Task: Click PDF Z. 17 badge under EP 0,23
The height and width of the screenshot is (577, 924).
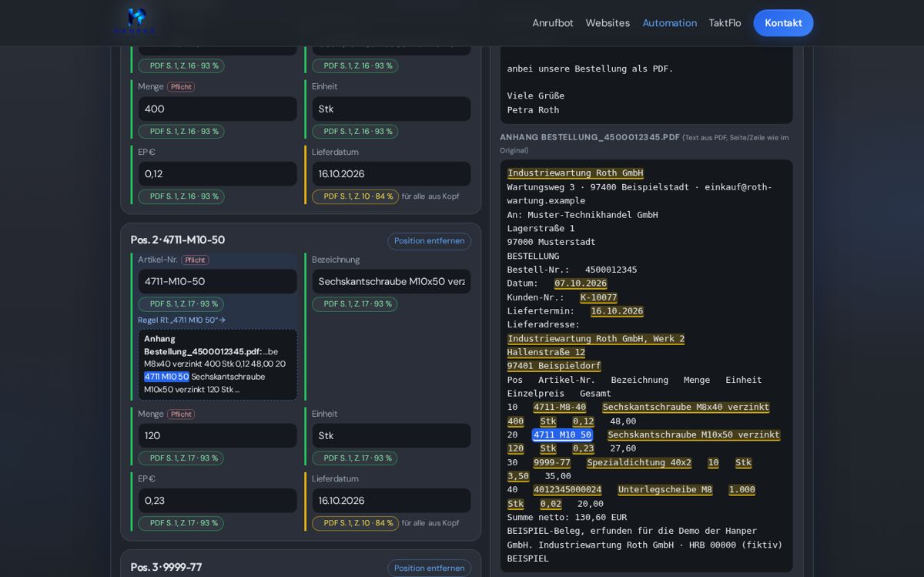Action: coord(181,524)
